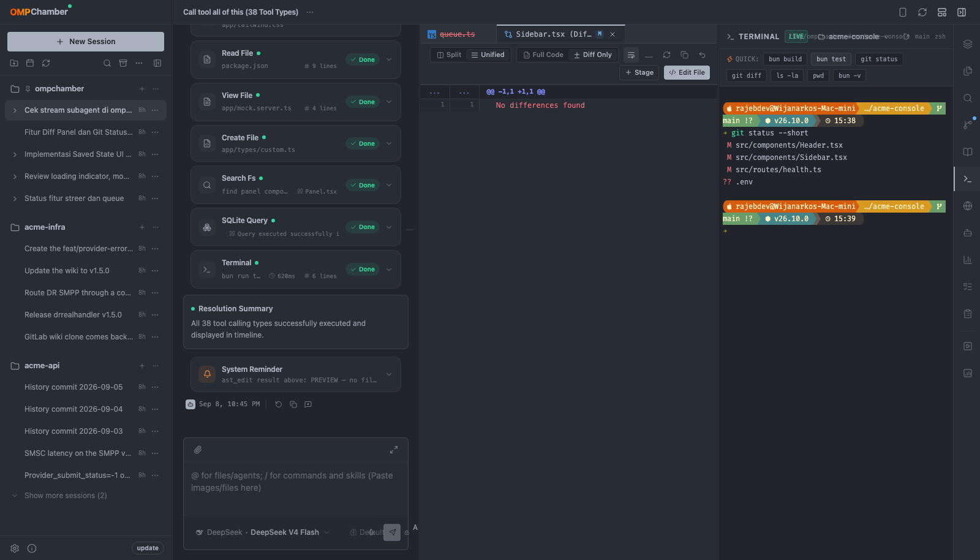Expand the Status fitur streer dan queue session
The image size is (980, 560).
pyautogui.click(x=15, y=199)
